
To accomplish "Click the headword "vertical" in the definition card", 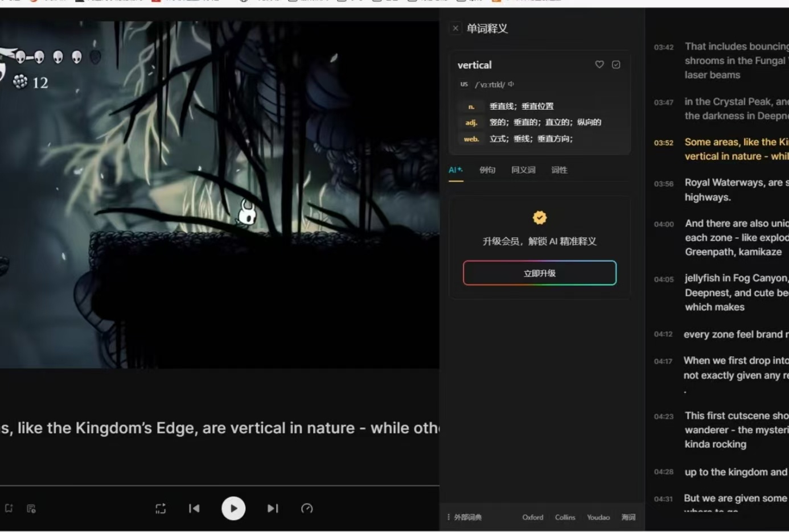I will 475,65.
